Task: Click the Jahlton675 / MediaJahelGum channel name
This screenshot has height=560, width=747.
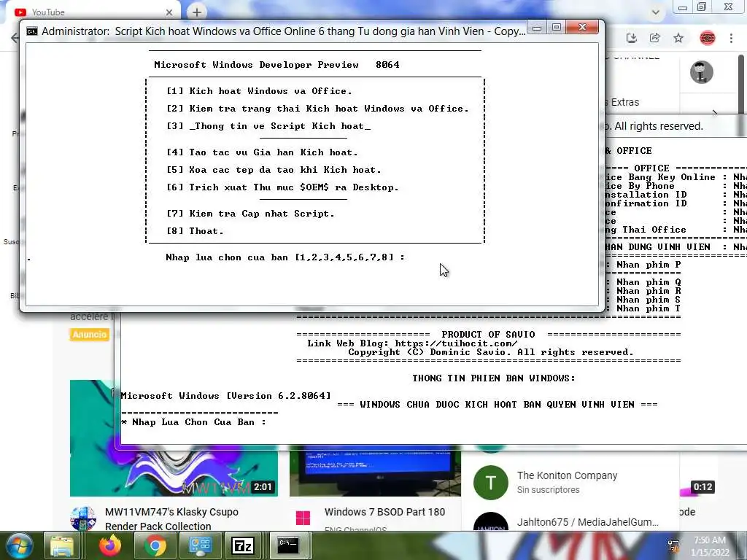Action: point(587,522)
